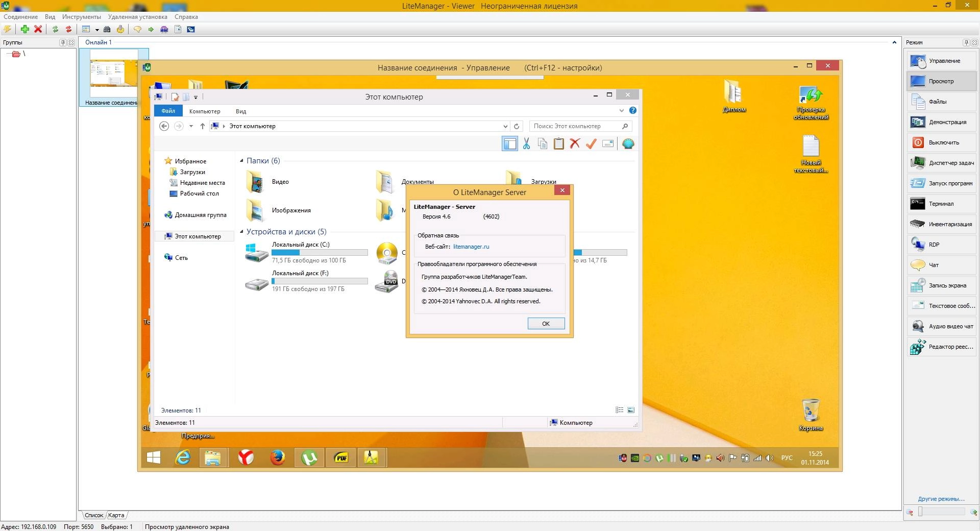Click the blue windows cascade icon in toolbar

pyautogui.click(x=191, y=29)
